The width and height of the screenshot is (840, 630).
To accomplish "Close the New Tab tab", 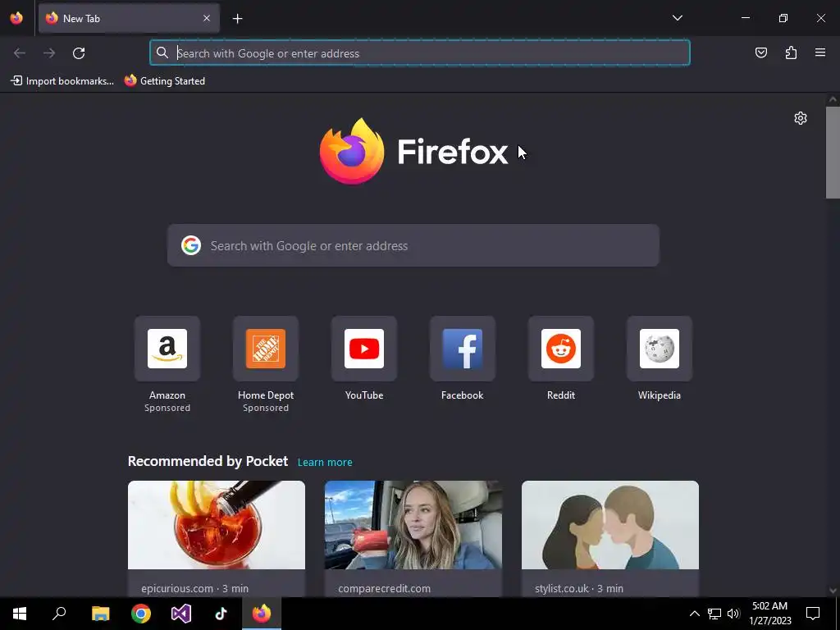I will click(x=207, y=18).
